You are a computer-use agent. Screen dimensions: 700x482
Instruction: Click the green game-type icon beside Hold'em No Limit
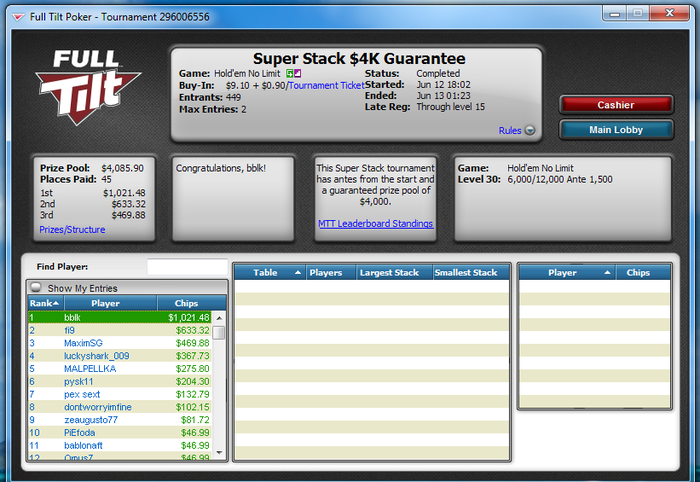(290, 73)
